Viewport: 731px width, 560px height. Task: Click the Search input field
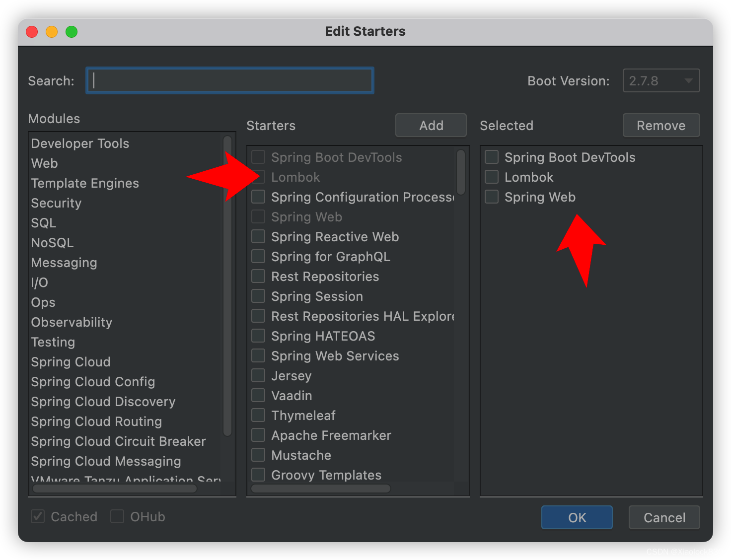coord(230,80)
